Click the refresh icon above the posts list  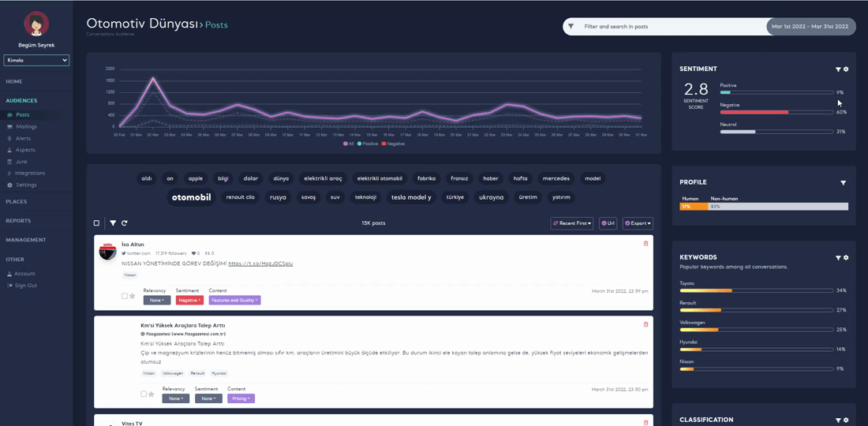click(x=124, y=223)
